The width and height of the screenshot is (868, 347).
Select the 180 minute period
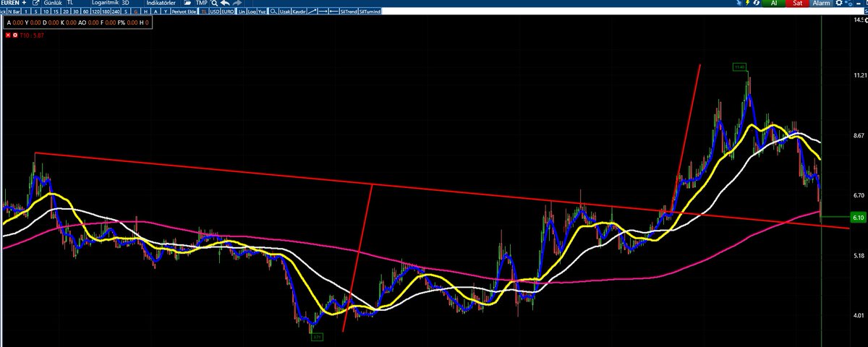click(106, 12)
